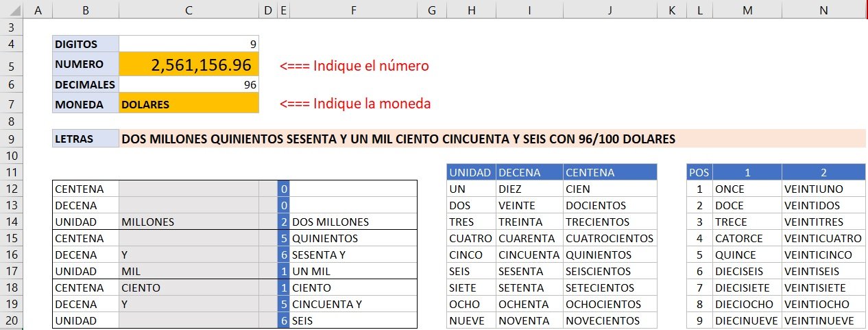The height and width of the screenshot is (330, 868).
Task: Select row header 20
Action: tap(12, 320)
